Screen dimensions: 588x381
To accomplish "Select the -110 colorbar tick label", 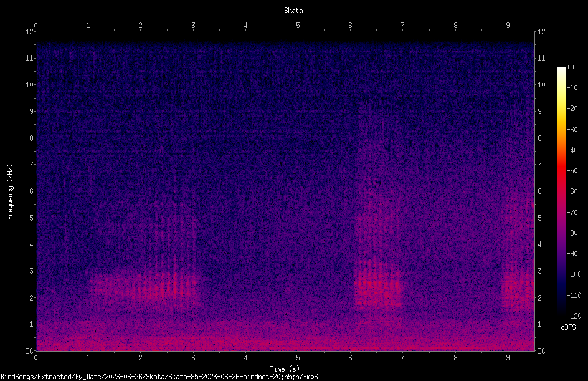I will pyautogui.click(x=574, y=296).
